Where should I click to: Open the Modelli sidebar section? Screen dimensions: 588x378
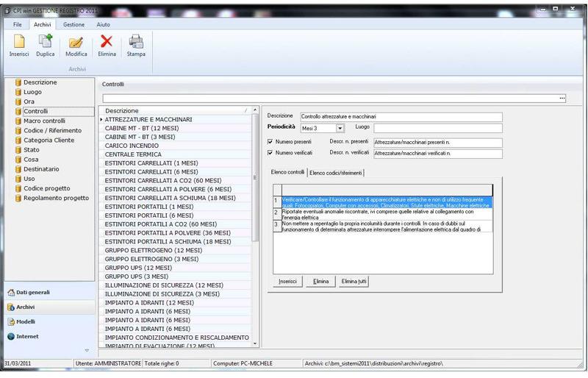(26, 321)
